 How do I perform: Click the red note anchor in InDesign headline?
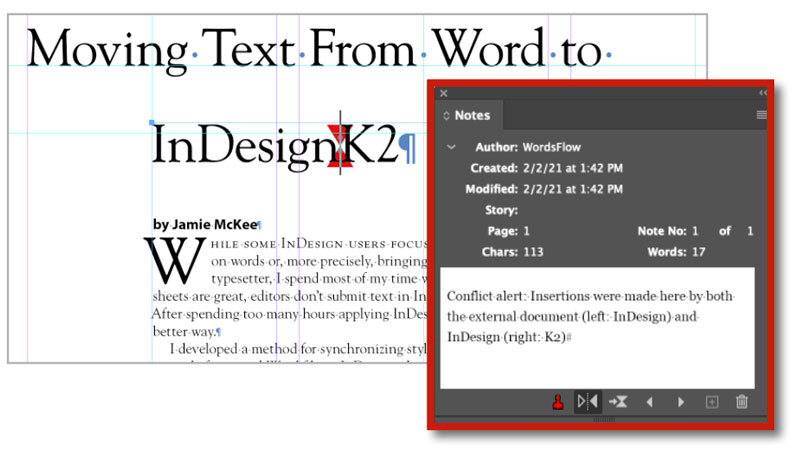click(340, 145)
